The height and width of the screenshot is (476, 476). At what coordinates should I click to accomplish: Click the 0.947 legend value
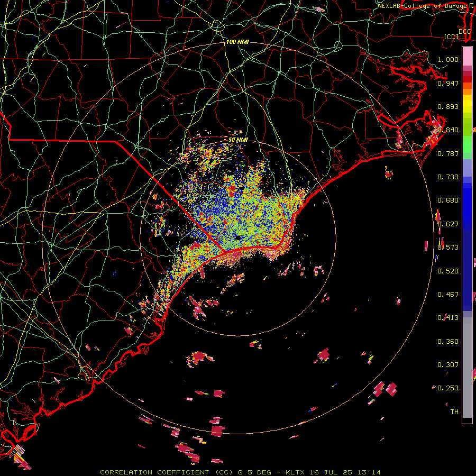[448, 83]
